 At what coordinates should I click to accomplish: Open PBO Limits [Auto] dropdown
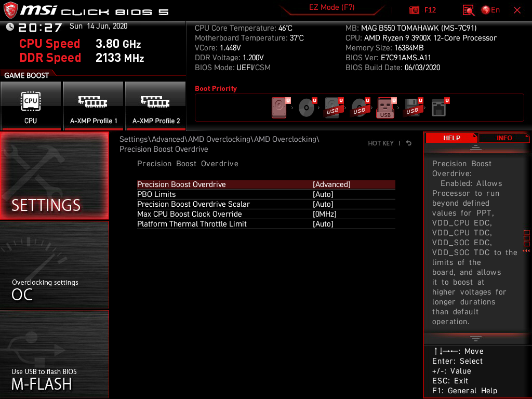[x=266, y=194]
